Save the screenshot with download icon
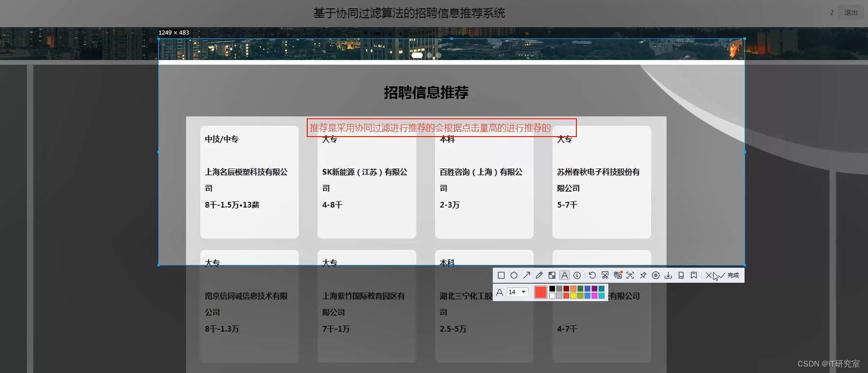The height and width of the screenshot is (373, 868). point(668,275)
